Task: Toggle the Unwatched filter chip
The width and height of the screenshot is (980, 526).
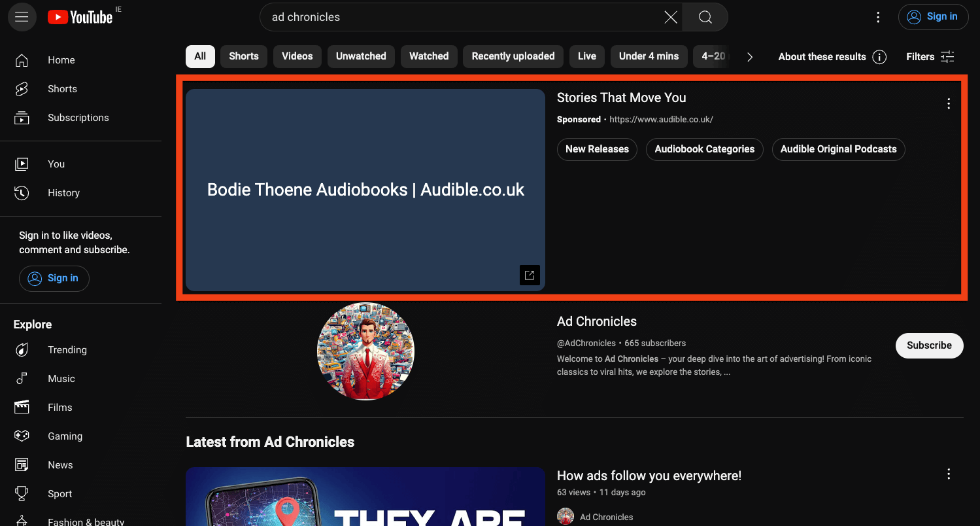Action: (x=361, y=56)
